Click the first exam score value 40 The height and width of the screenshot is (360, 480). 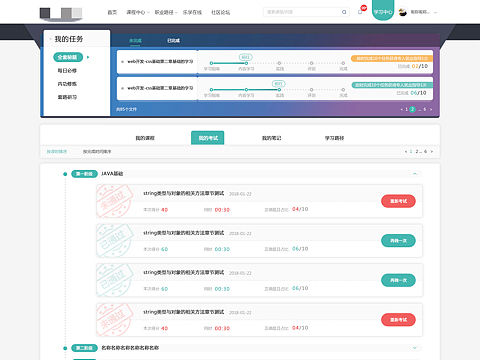coord(164,210)
